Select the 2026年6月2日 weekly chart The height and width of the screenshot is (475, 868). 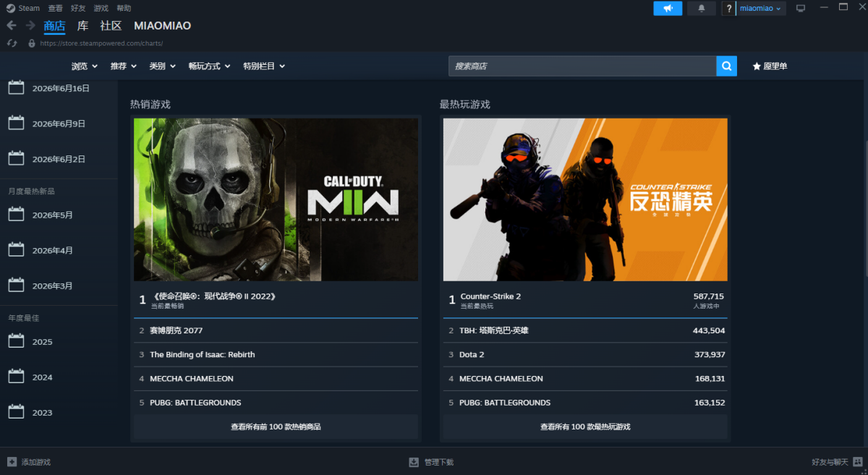pos(59,159)
